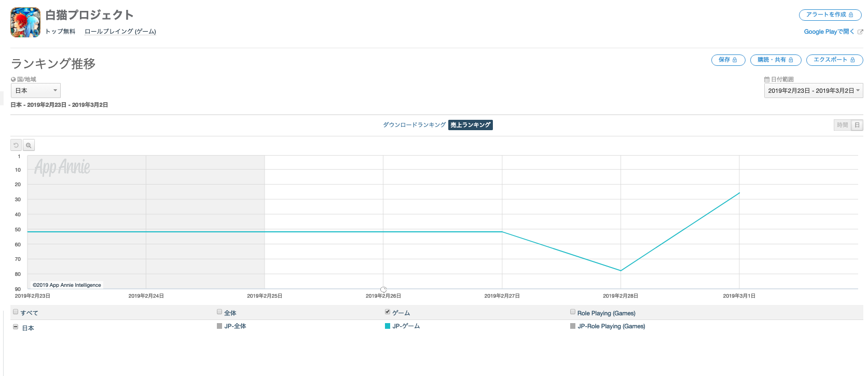Screen dimensions: 868x376
Task: Click the エクスポート button
Action: pos(834,60)
